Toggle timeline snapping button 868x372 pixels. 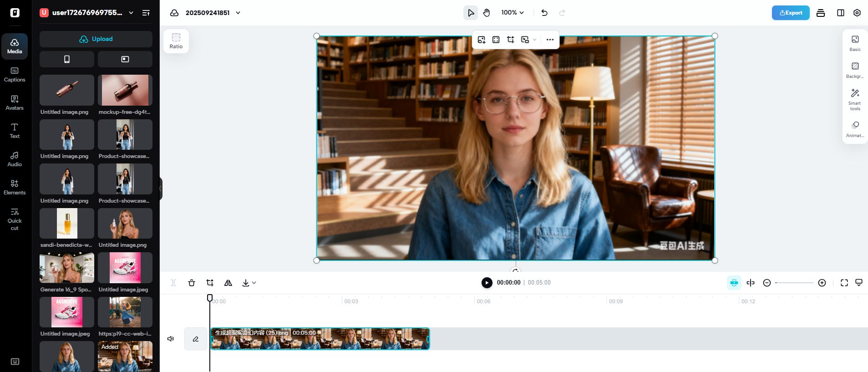734,283
